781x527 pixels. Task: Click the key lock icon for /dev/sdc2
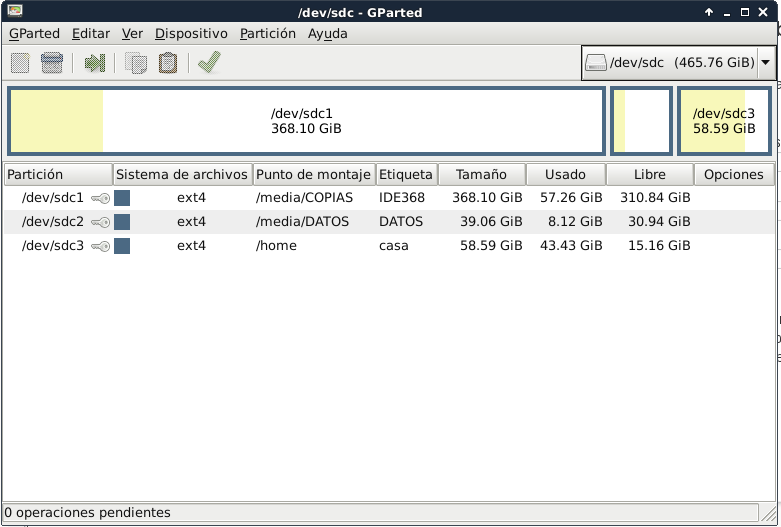[100, 222]
